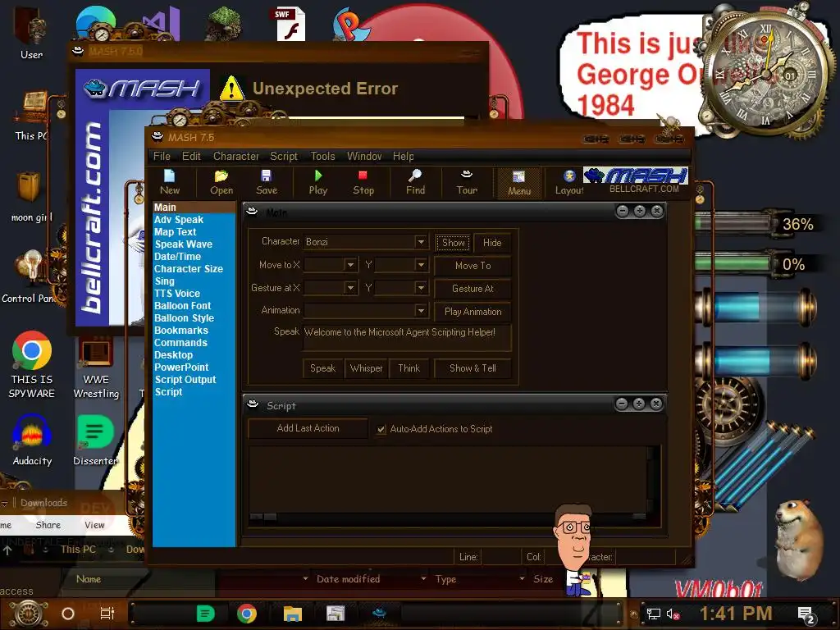Image resolution: width=840 pixels, height=630 pixels.
Task: Toggle the Menu toolbar button
Action: click(518, 183)
